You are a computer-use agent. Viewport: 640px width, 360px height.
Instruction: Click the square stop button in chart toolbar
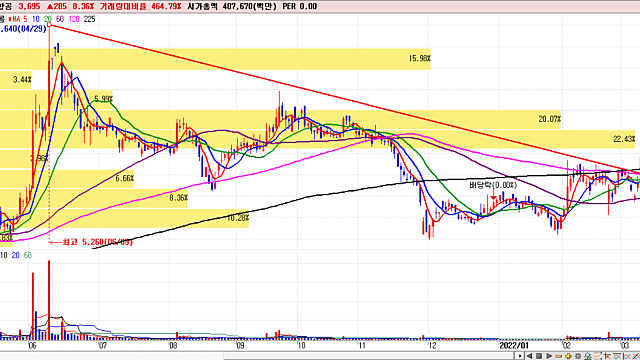[539, 356]
